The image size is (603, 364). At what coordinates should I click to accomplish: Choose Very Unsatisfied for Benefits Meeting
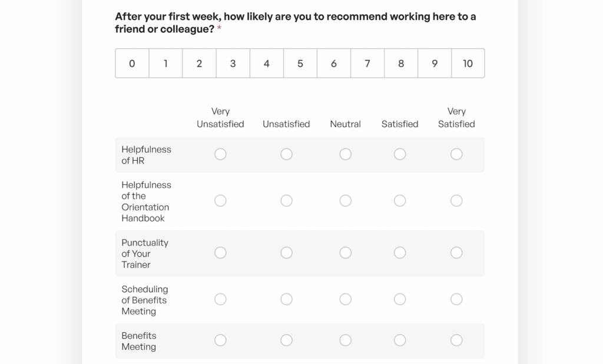pyautogui.click(x=220, y=340)
